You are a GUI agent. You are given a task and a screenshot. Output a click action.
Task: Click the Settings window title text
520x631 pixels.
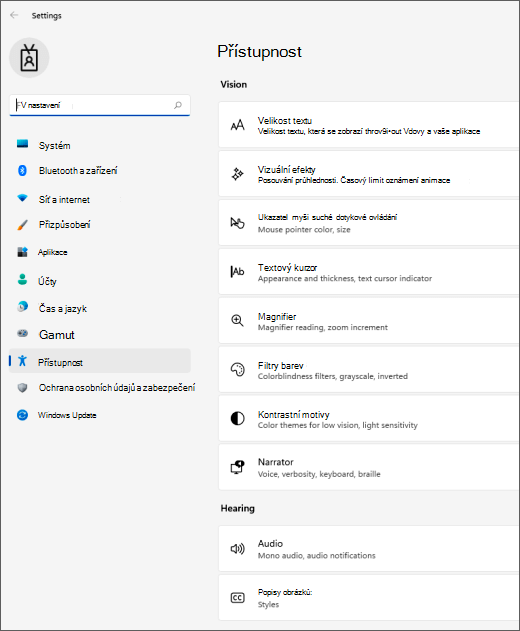coord(47,16)
